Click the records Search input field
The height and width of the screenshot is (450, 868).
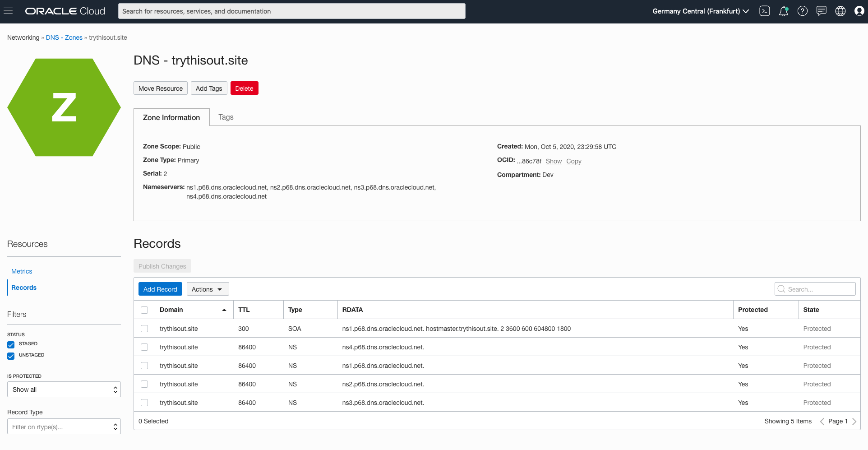pyautogui.click(x=819, y=289)
